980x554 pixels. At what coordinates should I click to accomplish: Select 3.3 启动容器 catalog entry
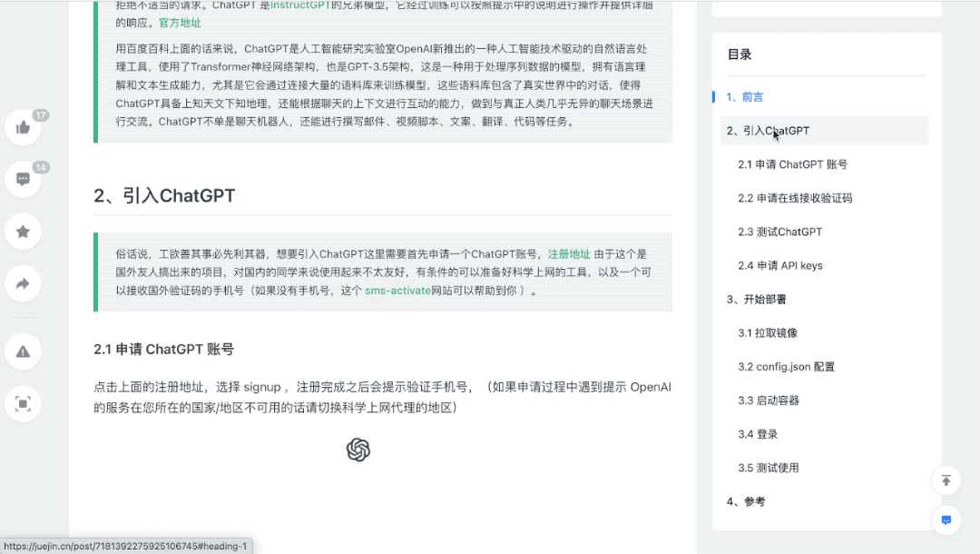tap(769, 401)
